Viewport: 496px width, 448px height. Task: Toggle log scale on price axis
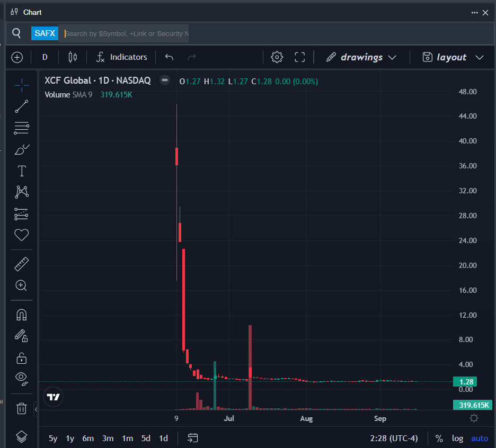pos(457,438)
